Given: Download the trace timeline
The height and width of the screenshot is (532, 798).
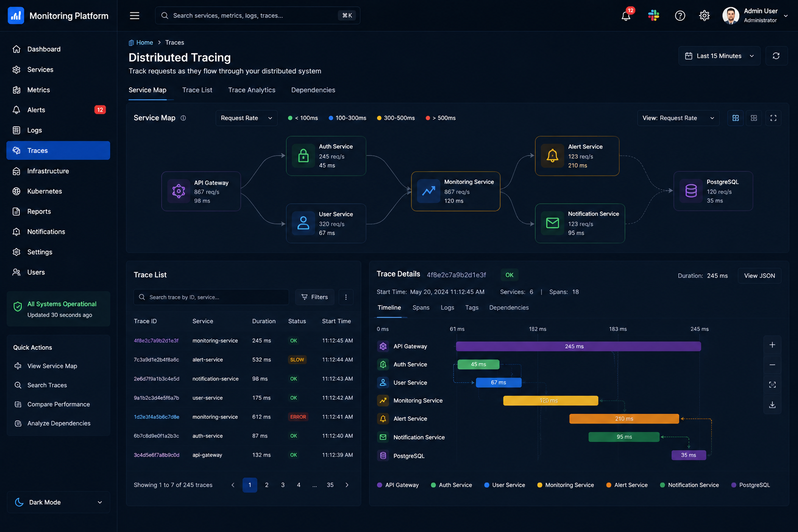Looking at the screenshot, I should click(772, 405).
